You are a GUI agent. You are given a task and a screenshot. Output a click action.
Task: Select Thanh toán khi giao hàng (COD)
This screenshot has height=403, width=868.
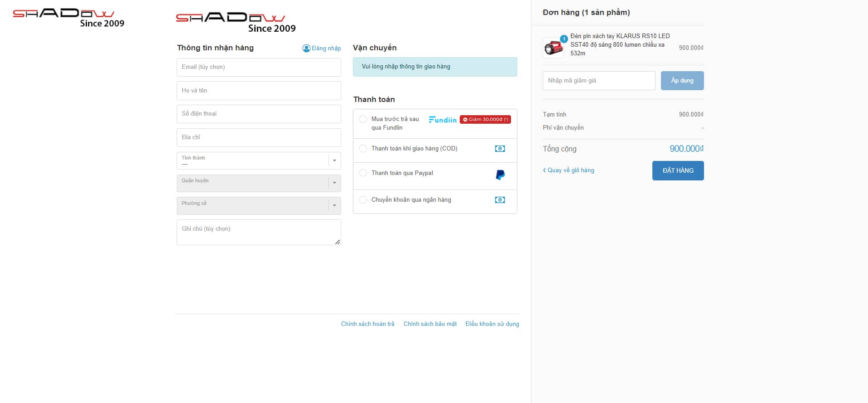(x=363, y=148)
